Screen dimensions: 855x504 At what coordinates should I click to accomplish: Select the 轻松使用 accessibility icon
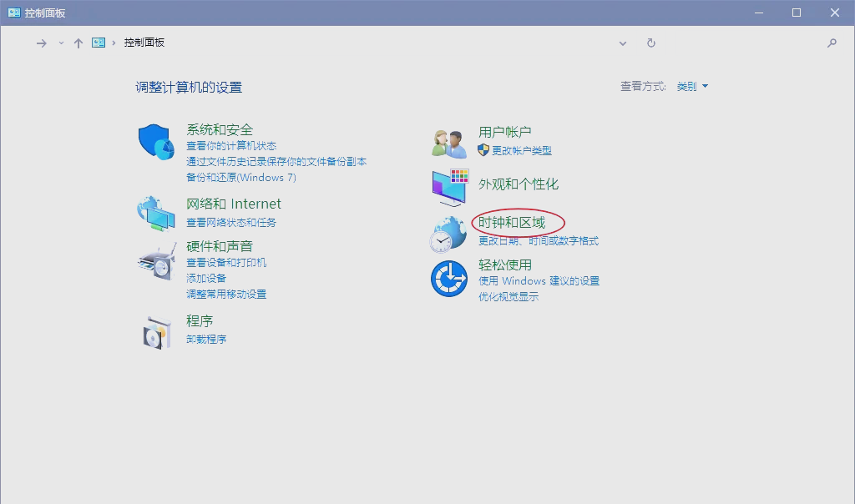pos(448,279)
